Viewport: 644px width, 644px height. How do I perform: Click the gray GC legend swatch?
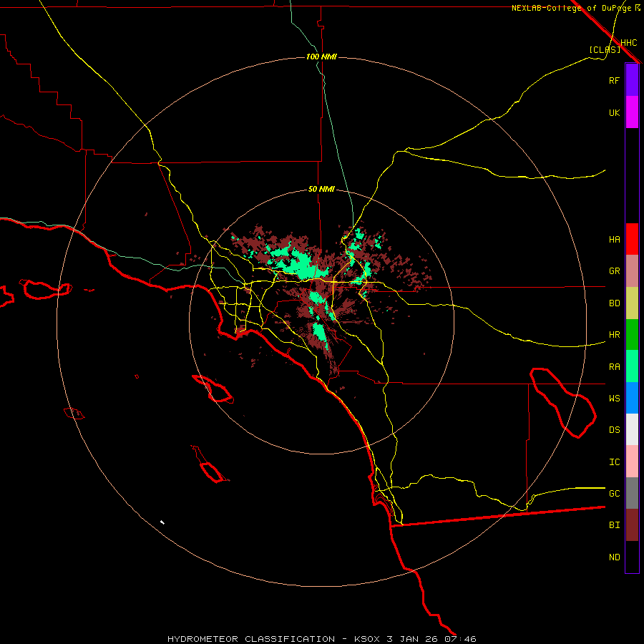point(632,493)
